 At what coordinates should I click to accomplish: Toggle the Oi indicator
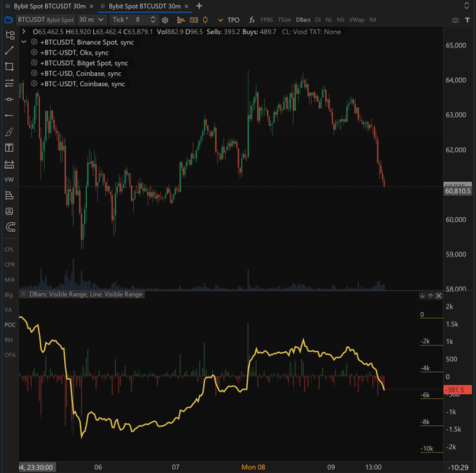coord(318,20)
